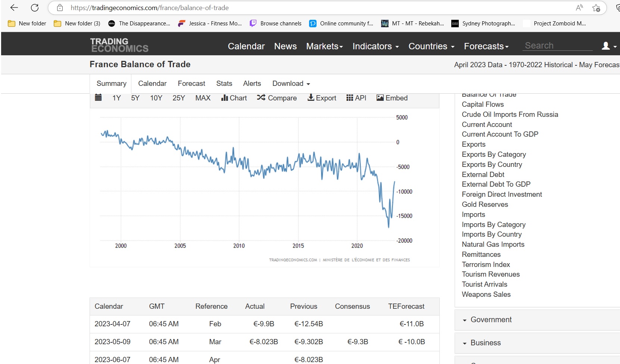Screen dimensions: 620x364
Task: Switch to the Forecast tab
Action: pyautogui.click(x=191, y=83)
